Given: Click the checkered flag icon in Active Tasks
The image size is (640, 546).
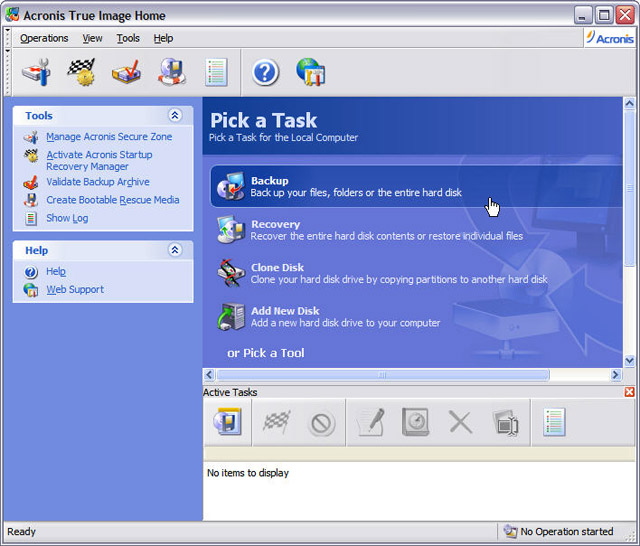Looking at the screenshot, I should (277, 422).
